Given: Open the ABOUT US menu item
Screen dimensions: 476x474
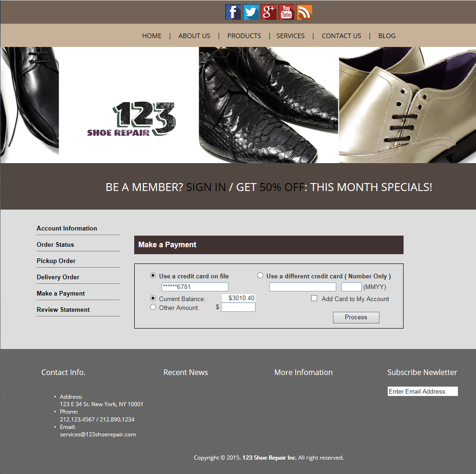Looking at the screenshot, I should [194, 36].
